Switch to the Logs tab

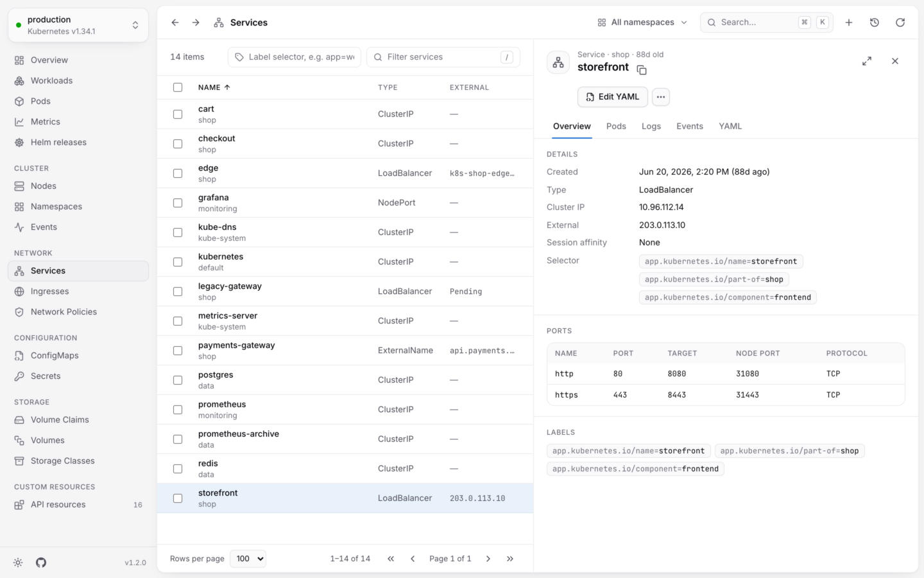click(651, 127)
